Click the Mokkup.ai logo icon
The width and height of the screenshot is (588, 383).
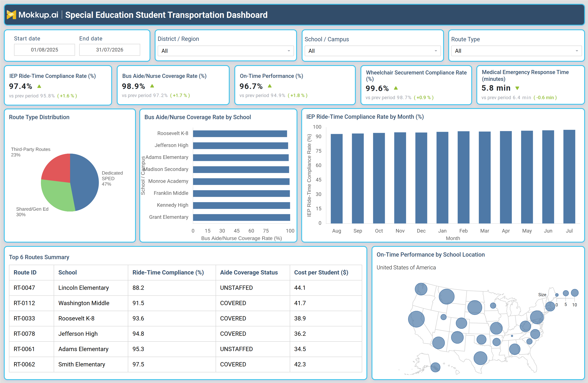point(11,15)
